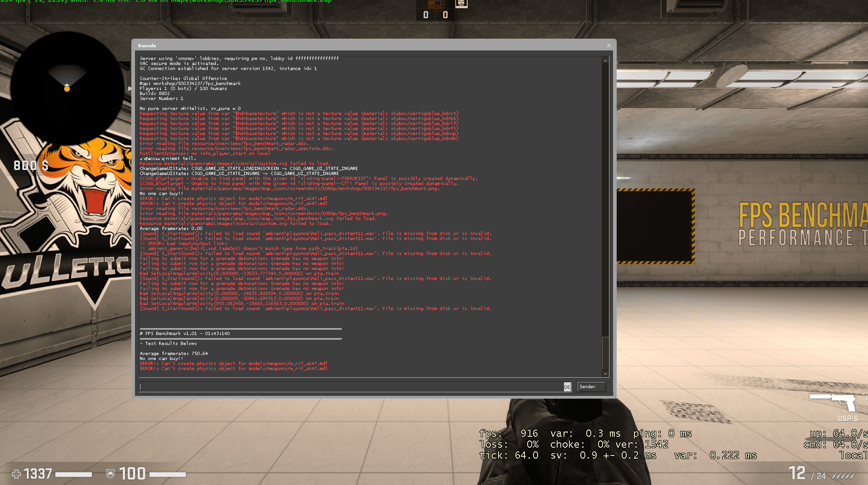Click the 'Players: 1 (0 bots)' line

183,89
